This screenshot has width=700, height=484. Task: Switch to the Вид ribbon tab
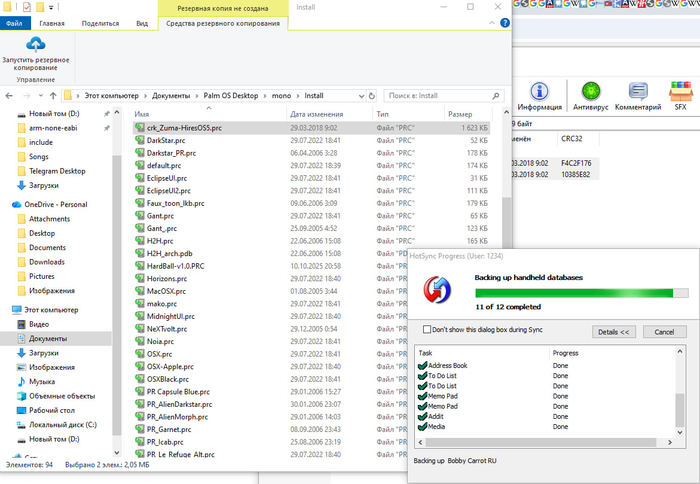(x=142, y=22)
